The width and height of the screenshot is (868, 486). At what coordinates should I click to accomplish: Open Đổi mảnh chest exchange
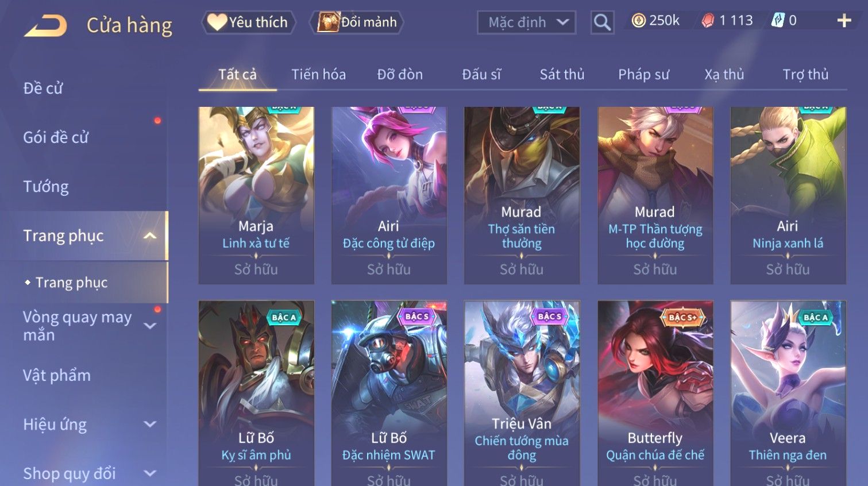pos(357,22)
